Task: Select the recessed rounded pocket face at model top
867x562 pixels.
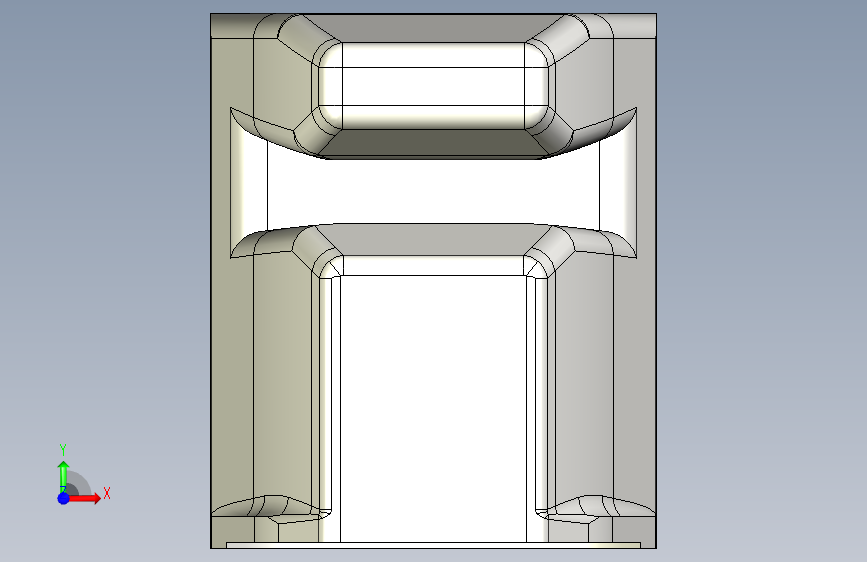Action: point(434,86)
